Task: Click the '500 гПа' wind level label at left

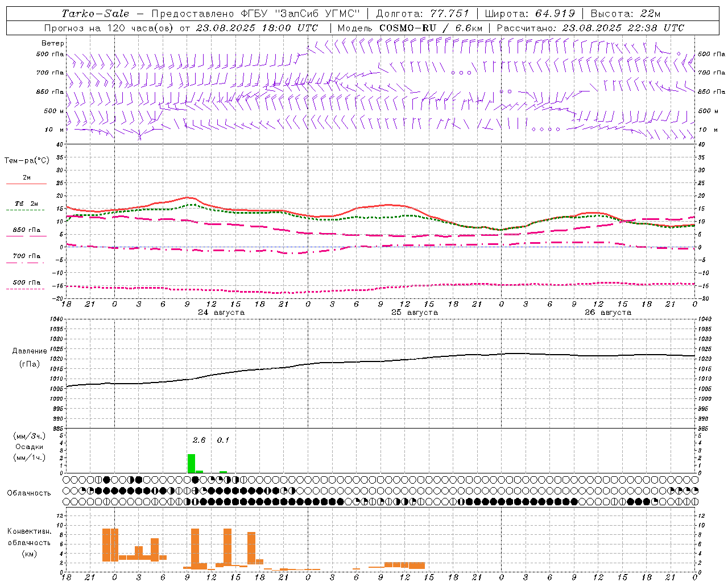Action: coord(50,55)
